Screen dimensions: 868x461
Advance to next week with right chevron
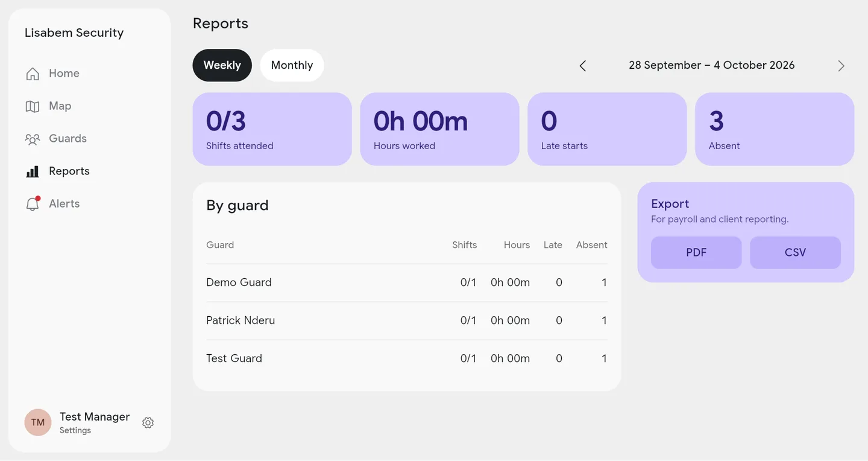841,66
